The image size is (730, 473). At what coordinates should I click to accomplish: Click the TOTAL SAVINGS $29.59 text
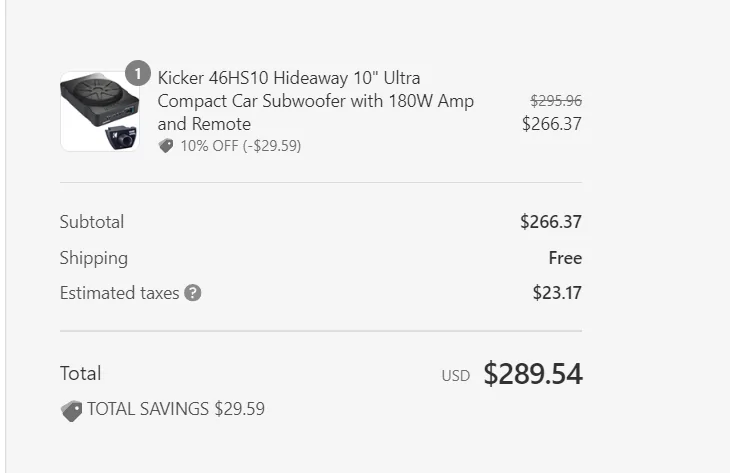click(176, 409)
